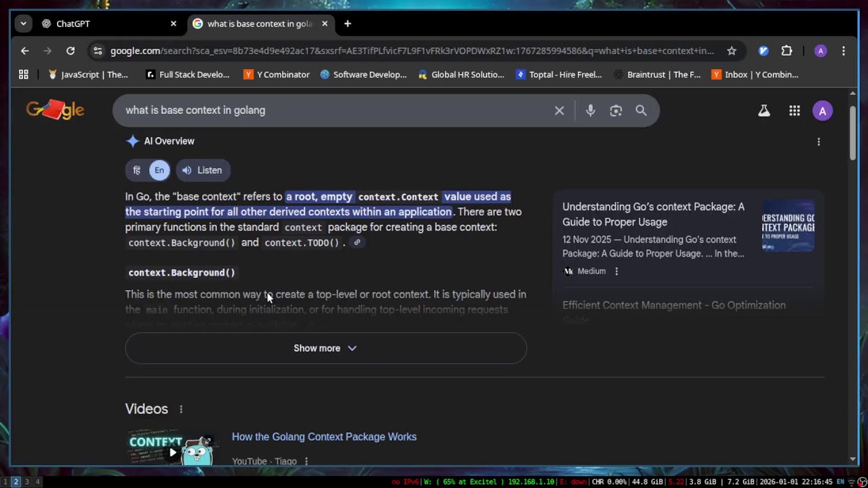The width and height of the screenshot is (868, 488).
Task: Select the En language toggle
Action: click(159, 170)
